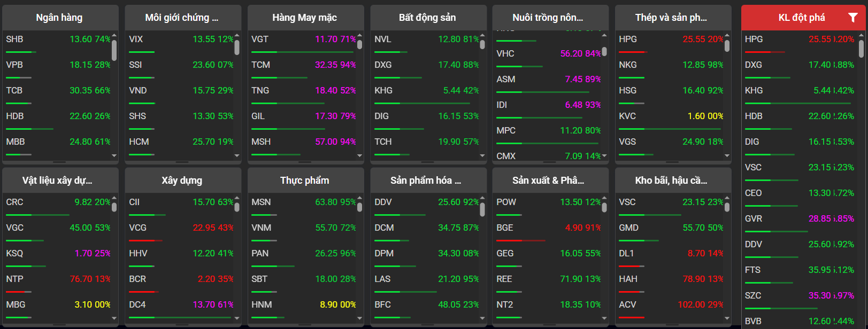
Task: Click scroll down arrow in Ngân hàng panel
Action: click(114, 156)
